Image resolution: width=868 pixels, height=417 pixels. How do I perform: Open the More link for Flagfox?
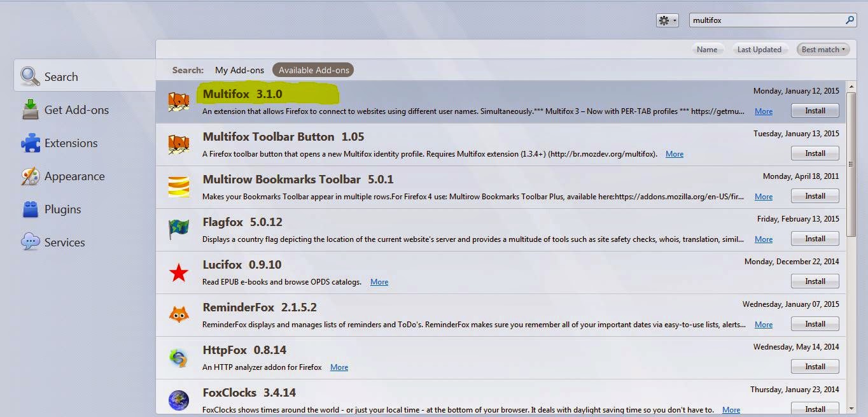(x=764, y=239)
